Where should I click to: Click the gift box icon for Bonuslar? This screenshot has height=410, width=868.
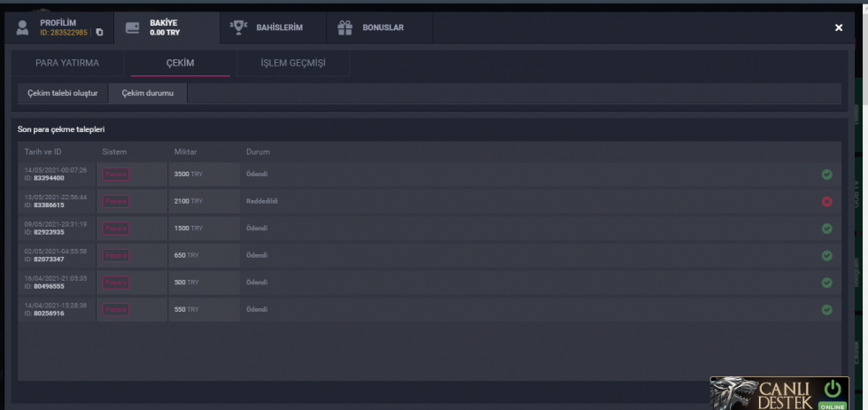345,27
